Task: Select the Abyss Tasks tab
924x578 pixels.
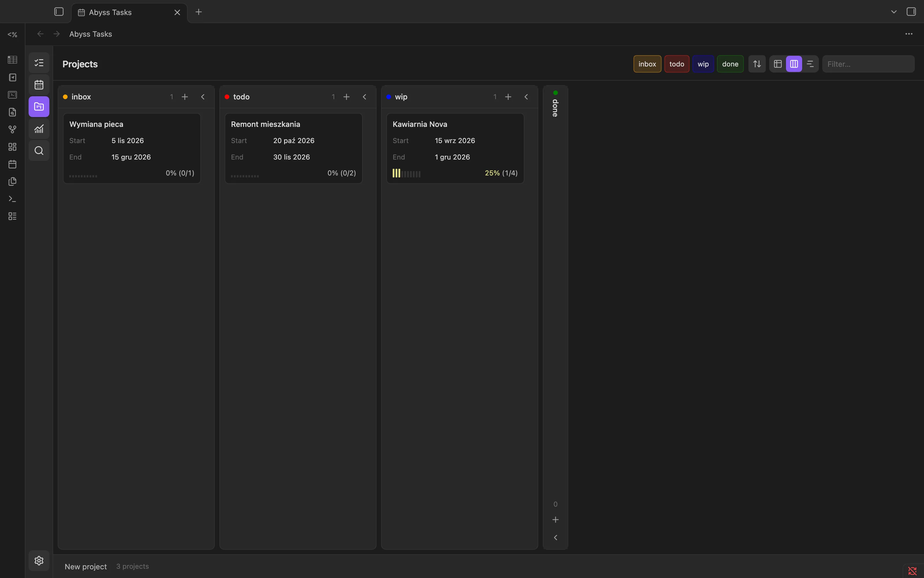Action: pos(129,13)
